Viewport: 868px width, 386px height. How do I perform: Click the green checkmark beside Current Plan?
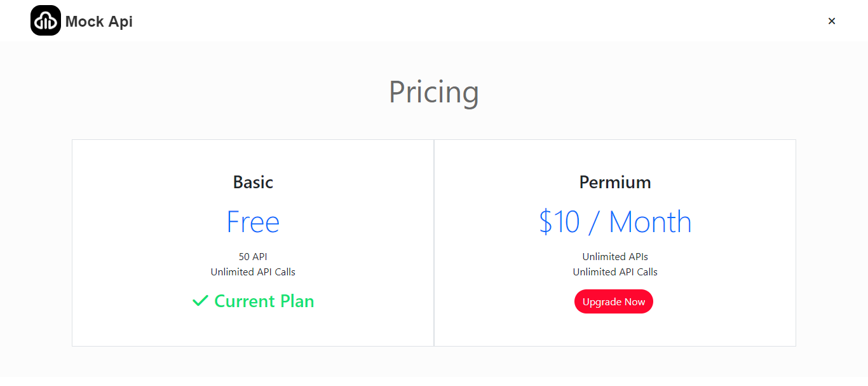click(200, 301)
